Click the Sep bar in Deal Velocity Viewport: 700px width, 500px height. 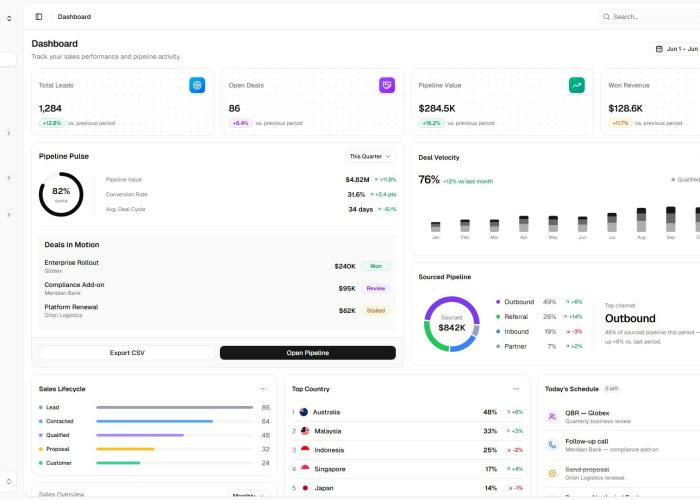[x=671, y=219]
